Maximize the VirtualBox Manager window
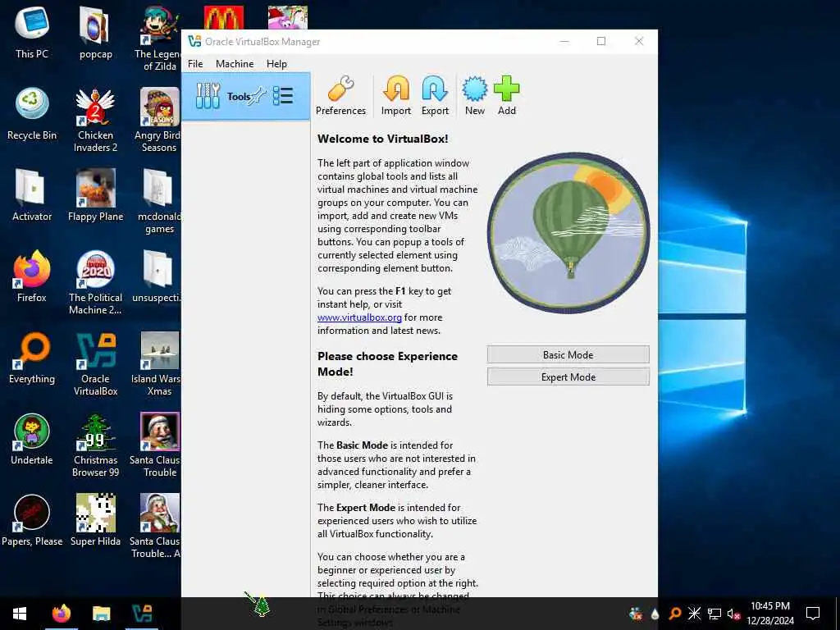 [601, 41]
